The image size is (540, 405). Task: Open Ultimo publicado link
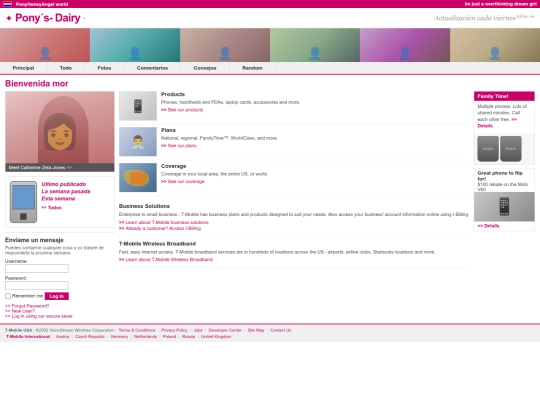64,184
